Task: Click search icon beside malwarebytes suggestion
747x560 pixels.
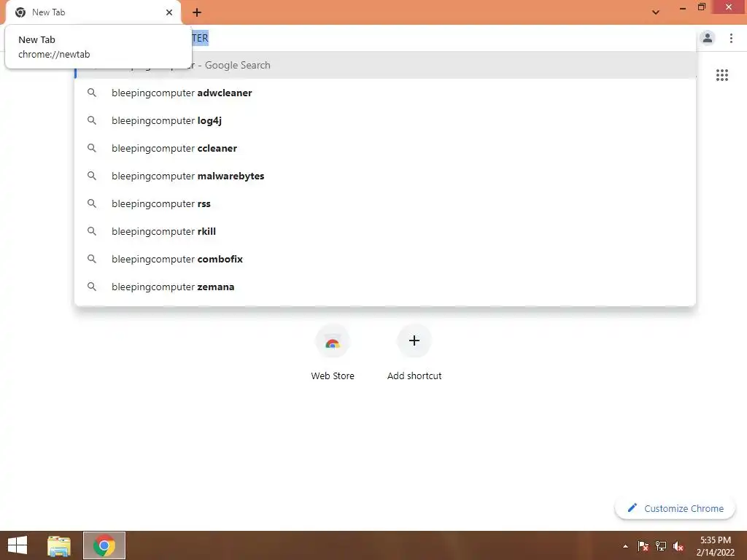Action: (x=91, y=176)
